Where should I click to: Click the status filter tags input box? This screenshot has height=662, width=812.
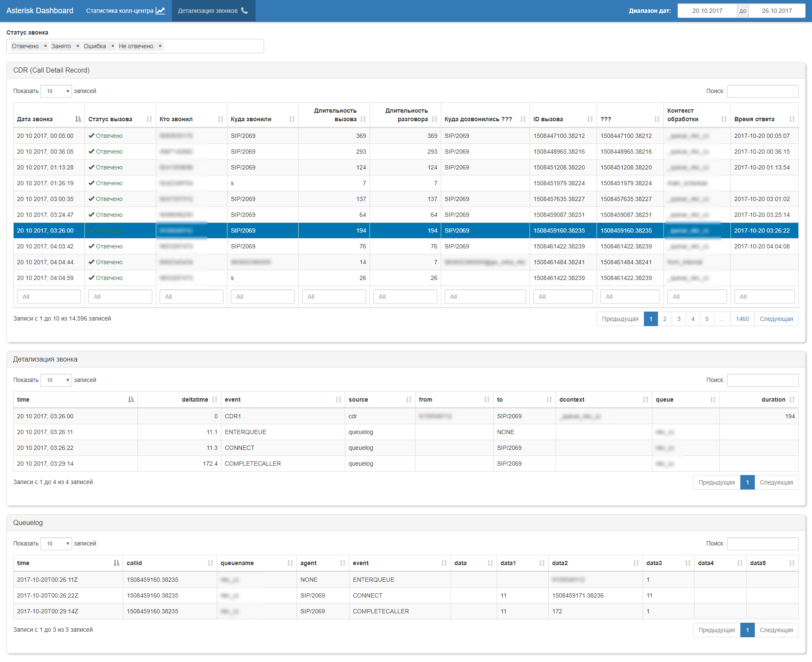(135, 46)
